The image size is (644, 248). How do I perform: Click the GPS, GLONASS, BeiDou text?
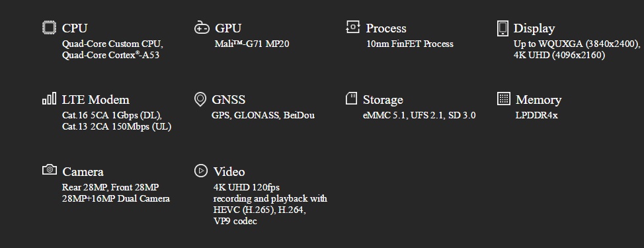[263, 115]
